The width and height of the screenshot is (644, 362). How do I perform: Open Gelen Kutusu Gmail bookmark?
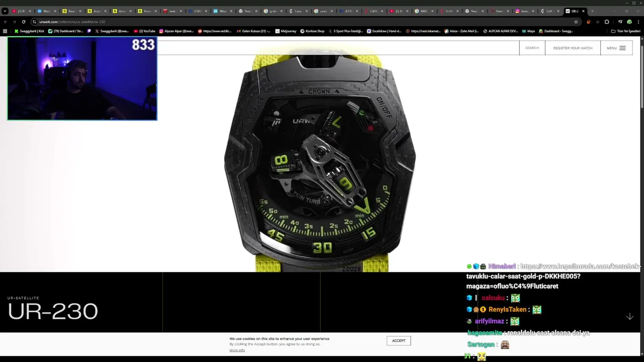[x=253, y=31]
